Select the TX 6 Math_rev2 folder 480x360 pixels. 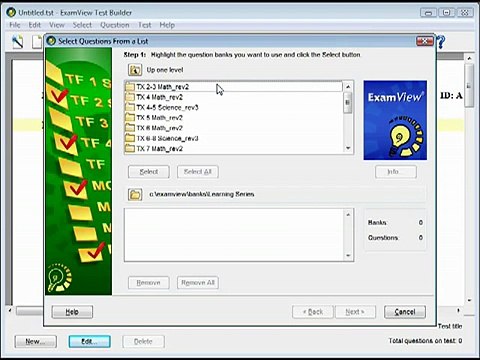pos(234,128)
